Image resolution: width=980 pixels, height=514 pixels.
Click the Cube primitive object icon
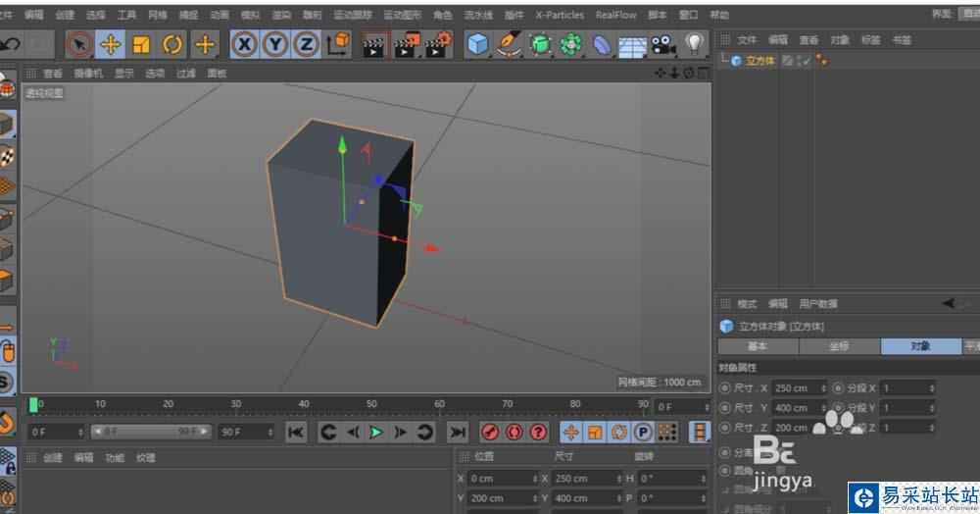(477, 44)
